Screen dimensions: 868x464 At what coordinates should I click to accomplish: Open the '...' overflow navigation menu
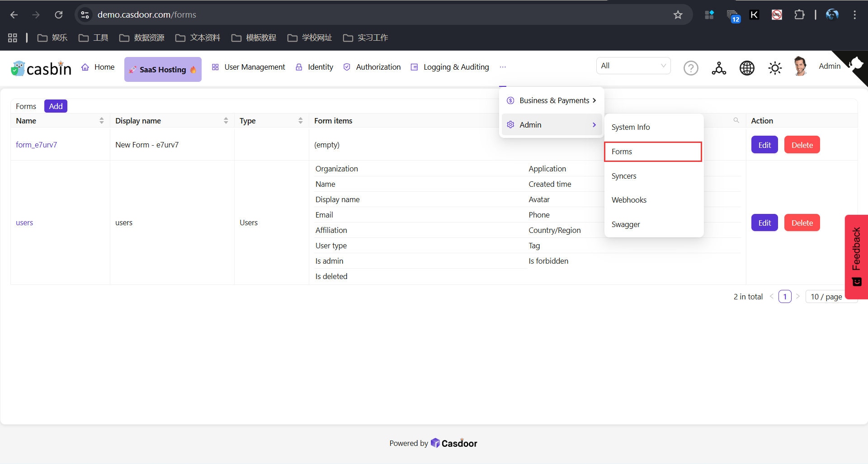502,67
